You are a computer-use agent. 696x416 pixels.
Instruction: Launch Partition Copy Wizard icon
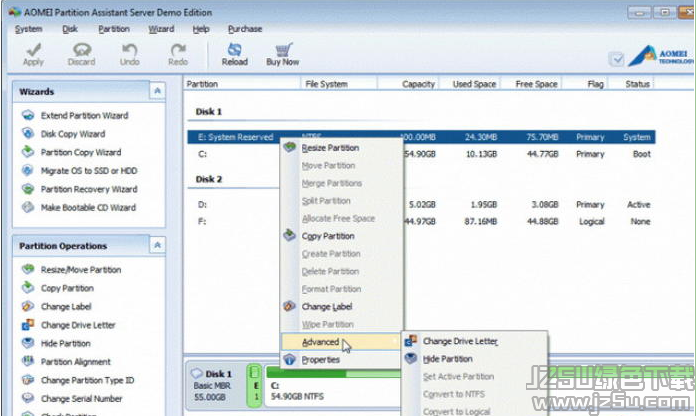point(28,152)
